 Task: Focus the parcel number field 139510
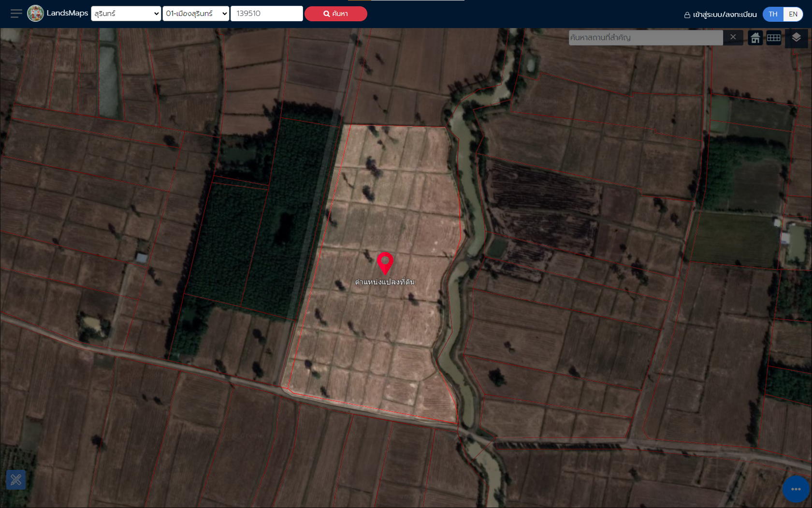[x=267, y=14]
